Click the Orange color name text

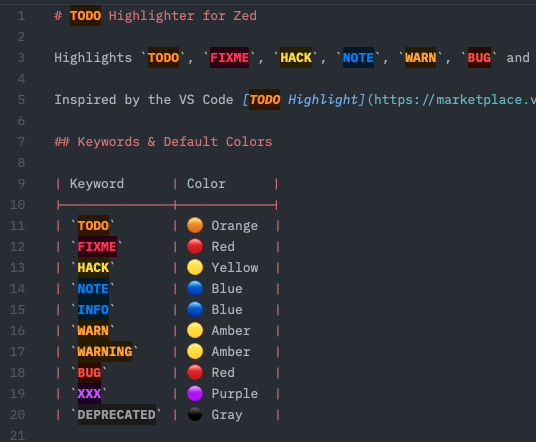click(x=234, y=226)
